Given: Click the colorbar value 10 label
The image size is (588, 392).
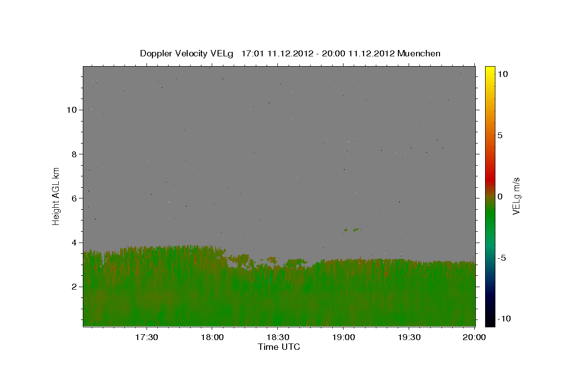Looking at the screenshot, I should coord(502,74).
